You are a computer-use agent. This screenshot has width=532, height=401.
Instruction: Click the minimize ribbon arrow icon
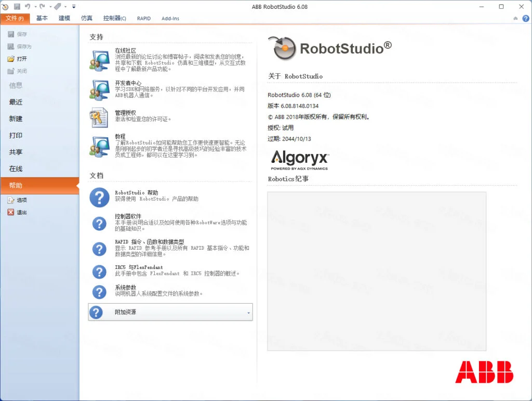pos(515,18)
